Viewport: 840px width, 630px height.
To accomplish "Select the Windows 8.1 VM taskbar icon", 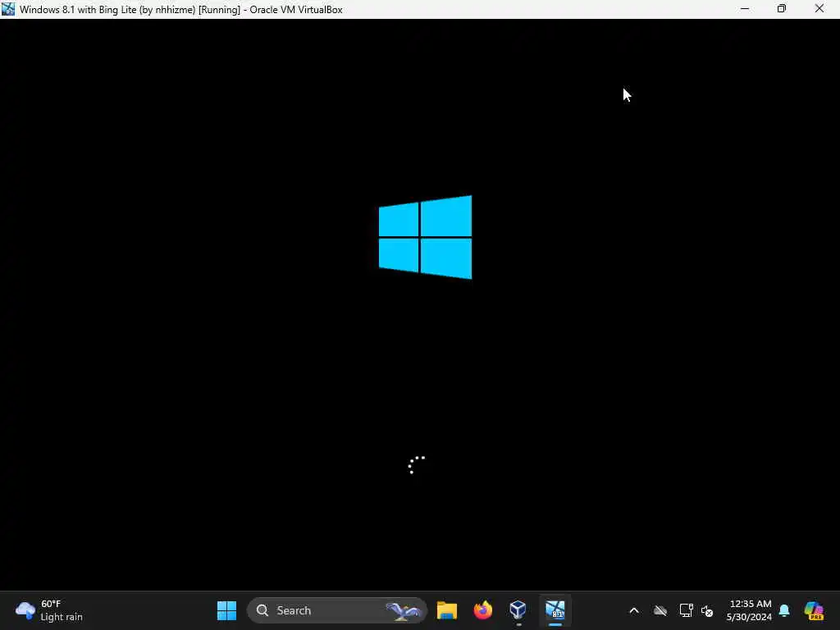I will pyautogui.click(x=555, y=610).
